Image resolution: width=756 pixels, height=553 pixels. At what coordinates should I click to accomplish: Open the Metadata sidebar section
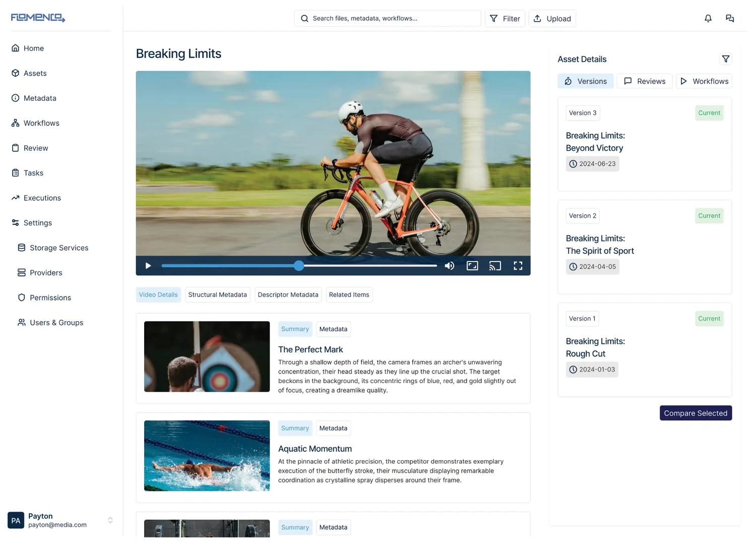point(34,98)
